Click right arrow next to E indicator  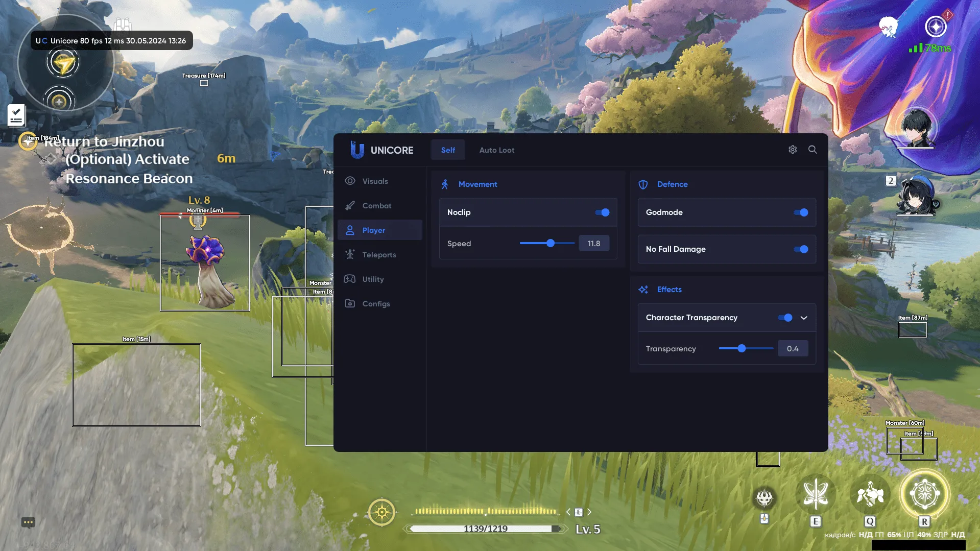pyautogui.click(x=589, y=512)
